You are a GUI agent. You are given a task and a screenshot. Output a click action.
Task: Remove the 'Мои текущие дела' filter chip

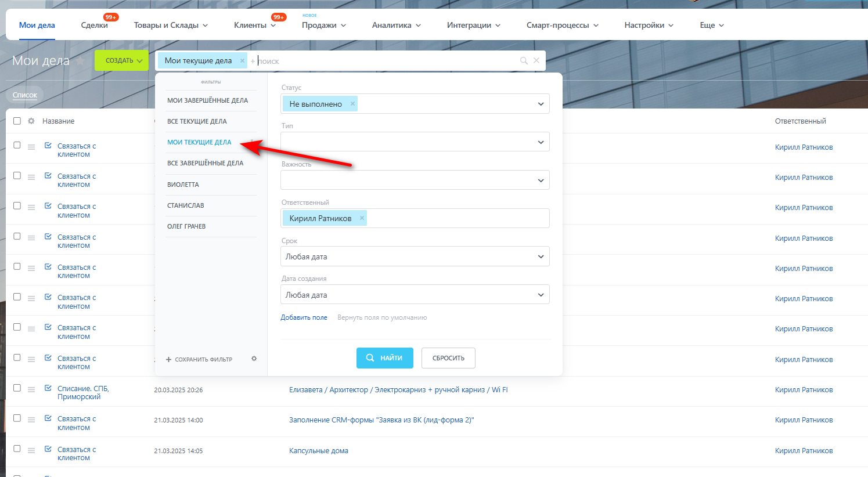point(242,61)
